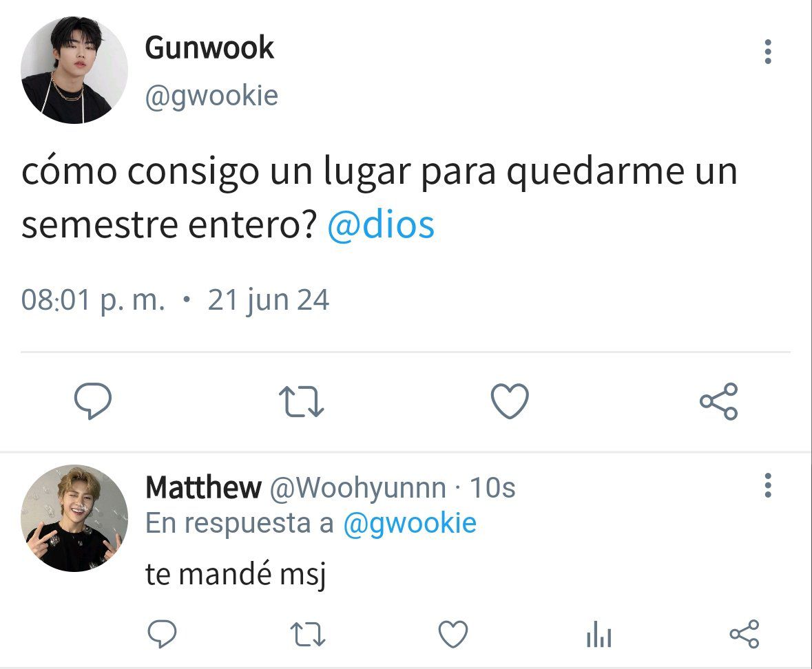Reply to Matthew's tweet
Viewport: 812px width, 669px height.
(x=162, y=634)
